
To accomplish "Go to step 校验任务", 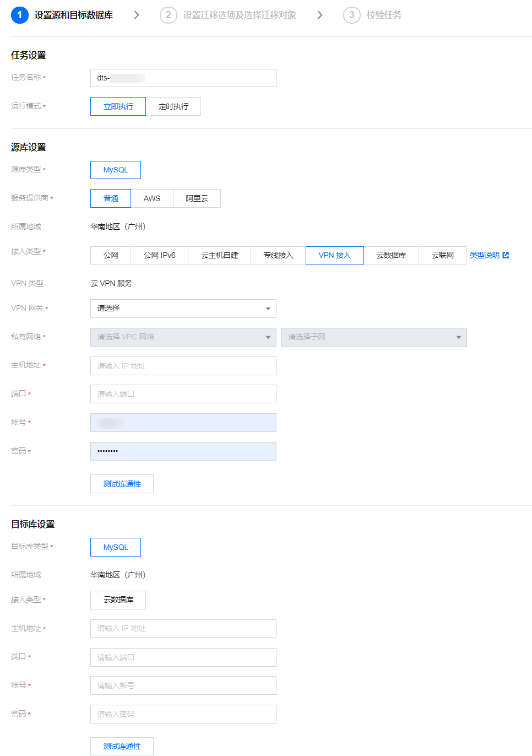I will click(384, 15).
